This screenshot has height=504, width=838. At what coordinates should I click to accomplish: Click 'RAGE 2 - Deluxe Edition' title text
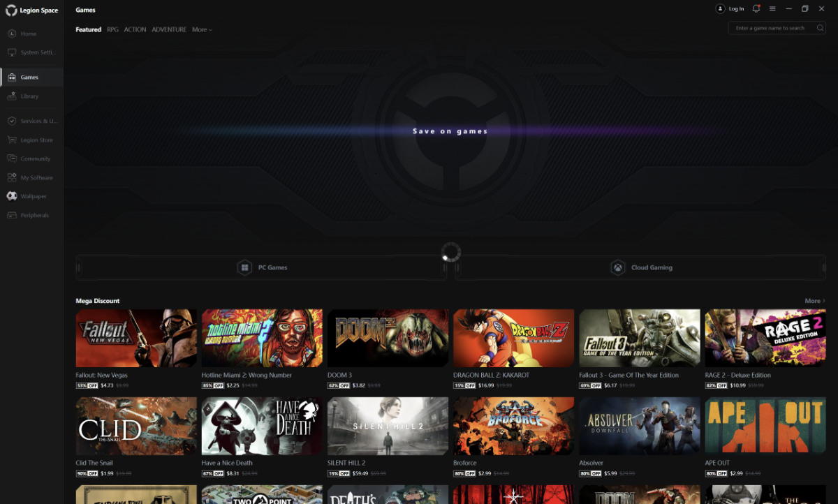(x=738, y=375)
